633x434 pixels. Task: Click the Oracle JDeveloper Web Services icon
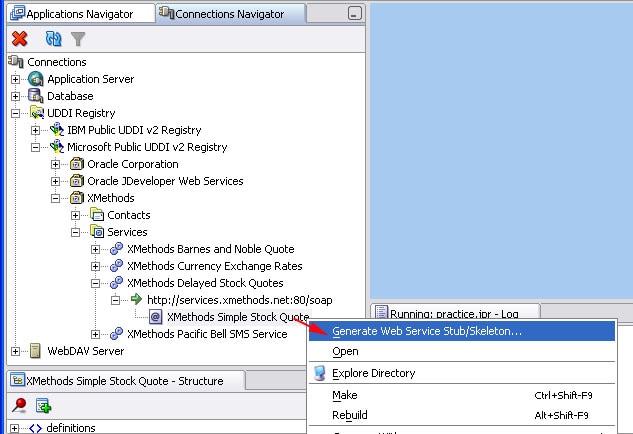click(77, 181)
